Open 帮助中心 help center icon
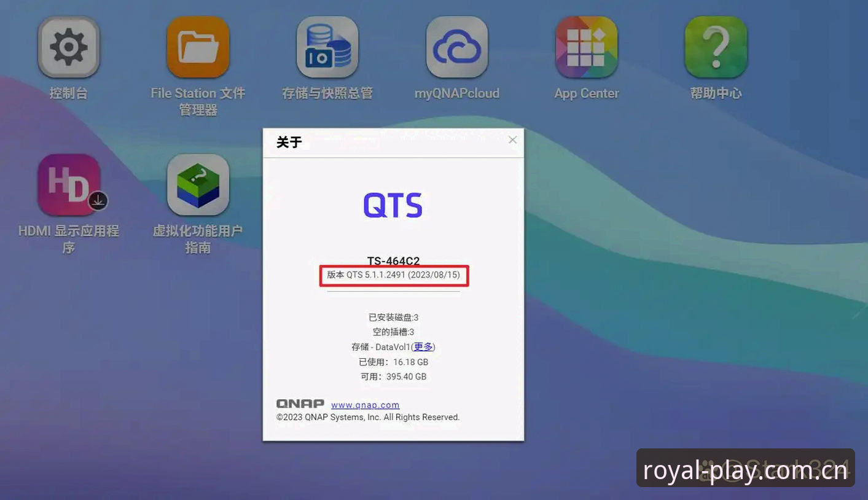868x500 pixels. point(716,47)
